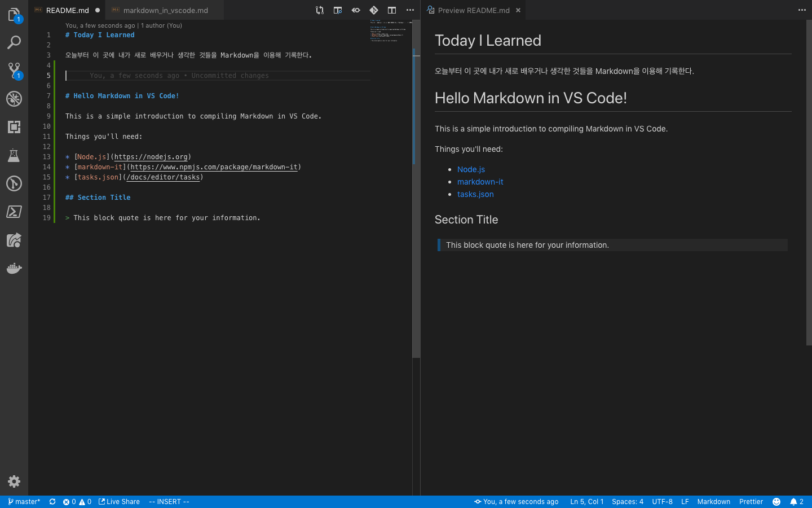The width and height of the screenshot is (812, 508).
Task: Change encoding via UTF-8
Action: [662, 502]
